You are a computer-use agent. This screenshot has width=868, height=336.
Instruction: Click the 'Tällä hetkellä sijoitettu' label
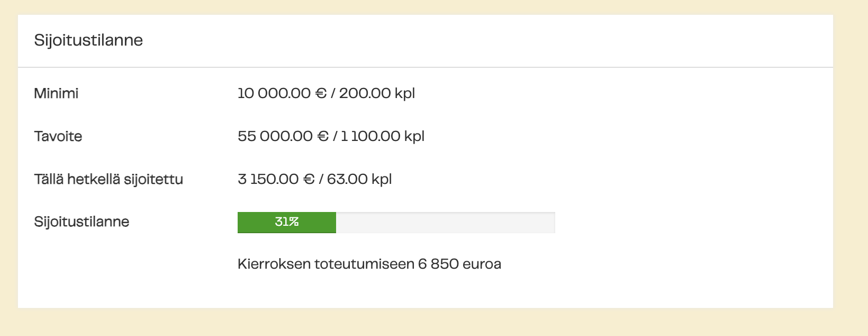[108, 180]
